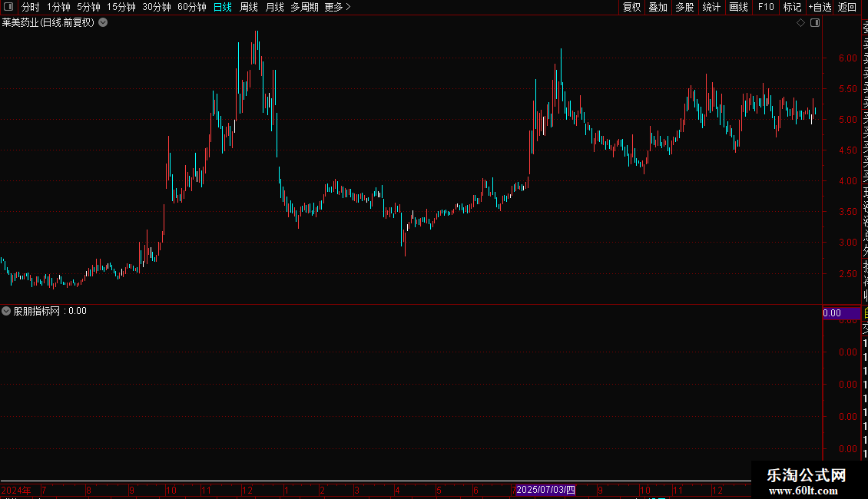Open the 统计 statistics tool
Image resolution: width=868 pixels, height=499 pixels.
coord(711,7)
